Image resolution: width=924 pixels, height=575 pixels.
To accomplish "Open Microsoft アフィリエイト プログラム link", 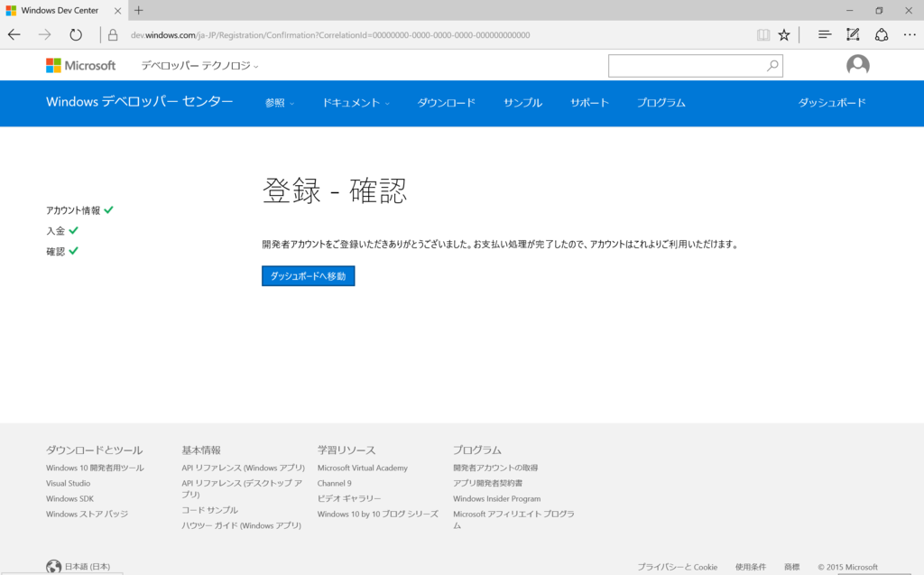I will [x=513, y=519].
